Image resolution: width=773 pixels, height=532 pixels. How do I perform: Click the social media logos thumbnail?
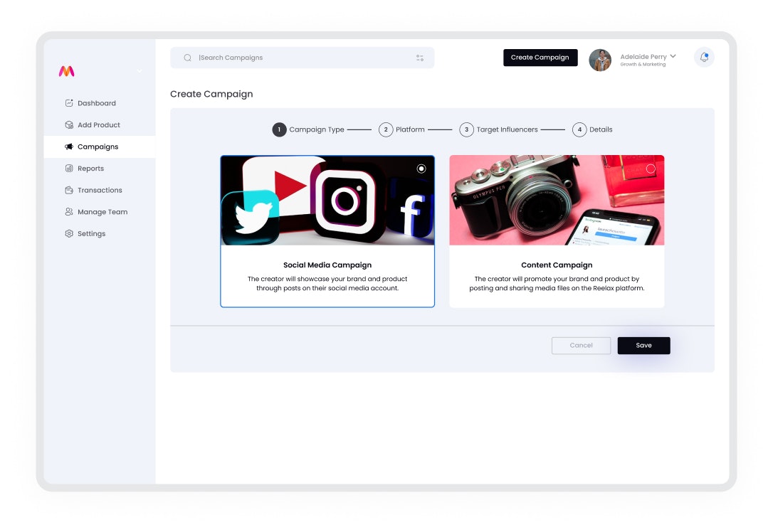click(x=327, y=201)
